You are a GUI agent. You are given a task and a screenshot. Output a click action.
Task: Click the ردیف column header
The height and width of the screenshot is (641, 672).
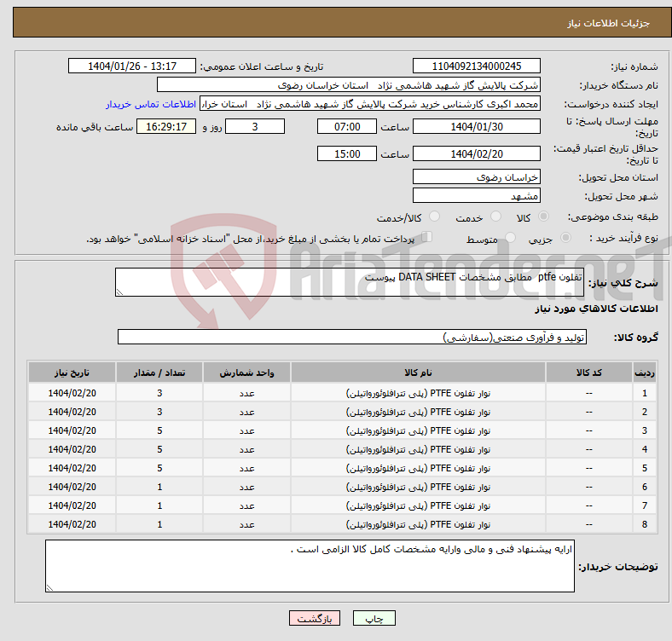pos(645,372)
